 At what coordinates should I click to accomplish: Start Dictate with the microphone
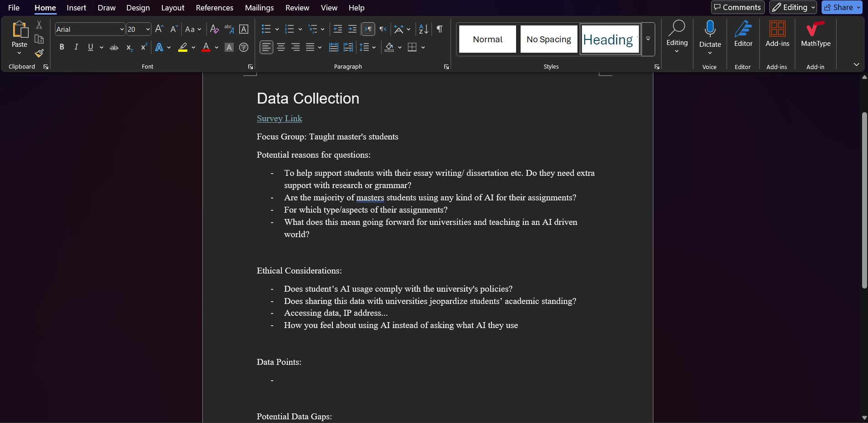710,30
